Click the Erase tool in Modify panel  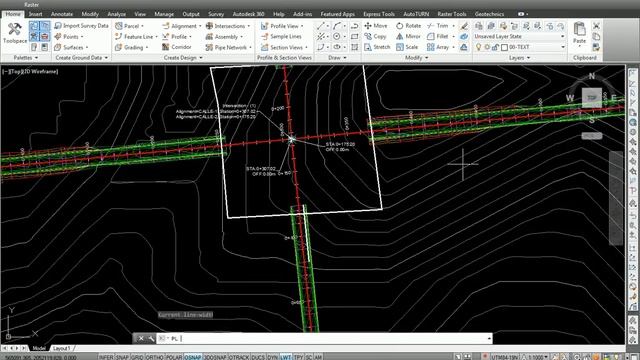464,26
